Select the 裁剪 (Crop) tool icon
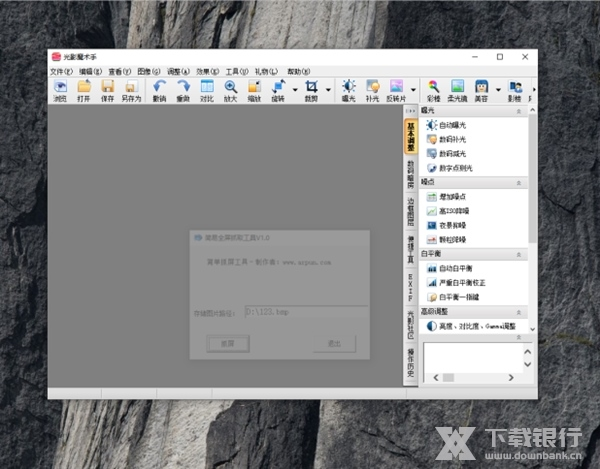 pos(311,90)
